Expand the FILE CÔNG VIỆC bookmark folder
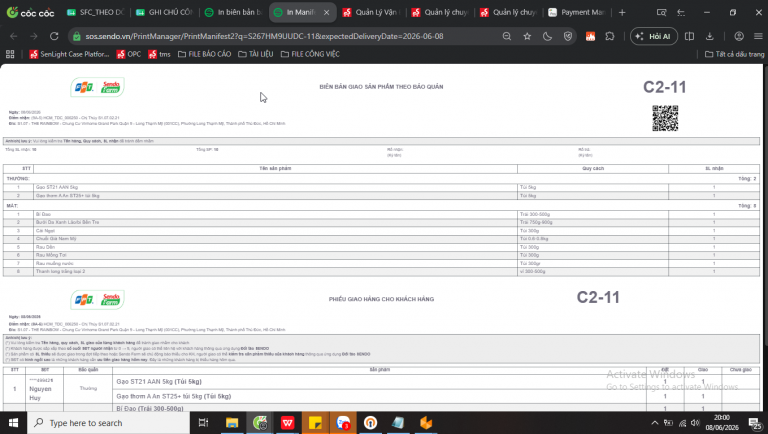Image resolution: width=768 pixels, height=434 pixels. 310,54
